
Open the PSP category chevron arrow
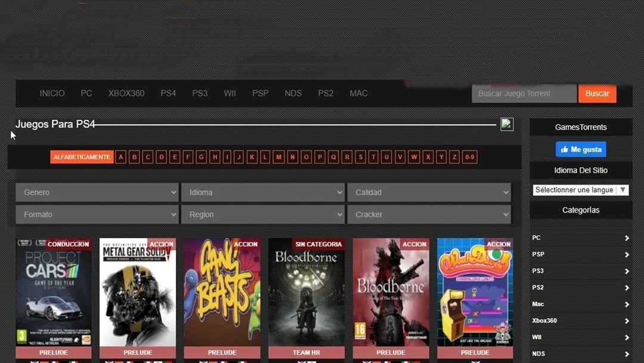pyautogui.click(x=627, y=254)
